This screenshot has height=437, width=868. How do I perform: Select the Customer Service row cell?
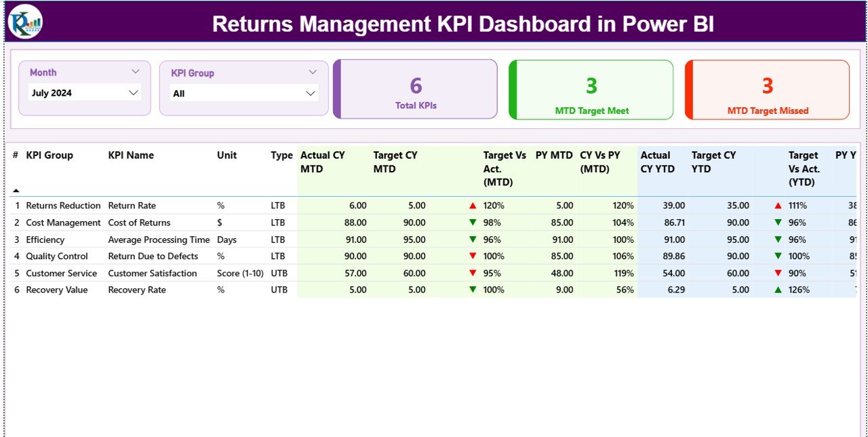coord(61,273)
